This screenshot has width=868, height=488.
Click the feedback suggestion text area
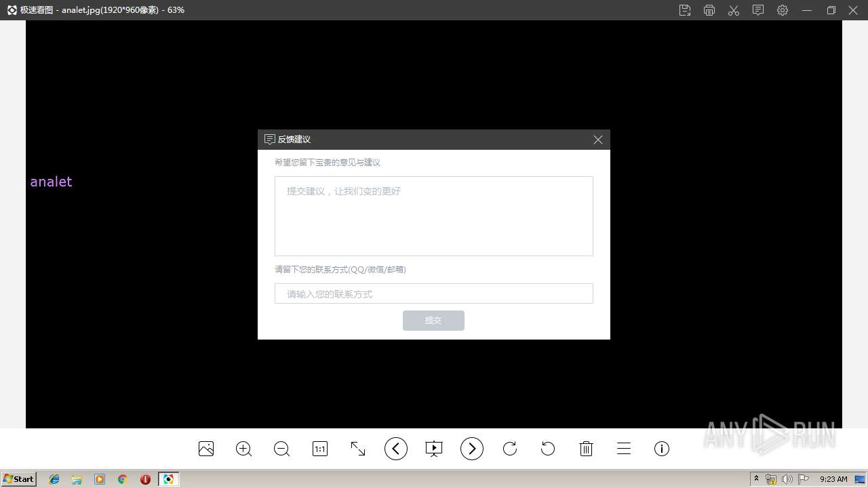point(434,216)
